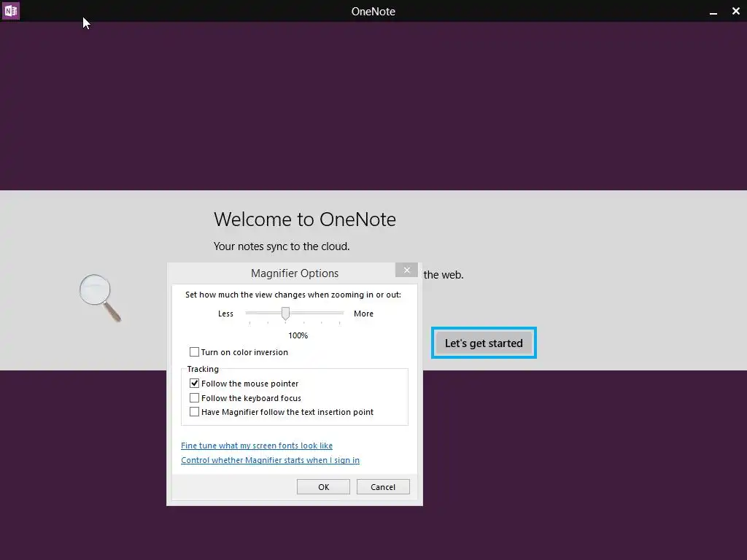Click the 100% zoom increment value
747x560 pixels.
coord(298,335)
